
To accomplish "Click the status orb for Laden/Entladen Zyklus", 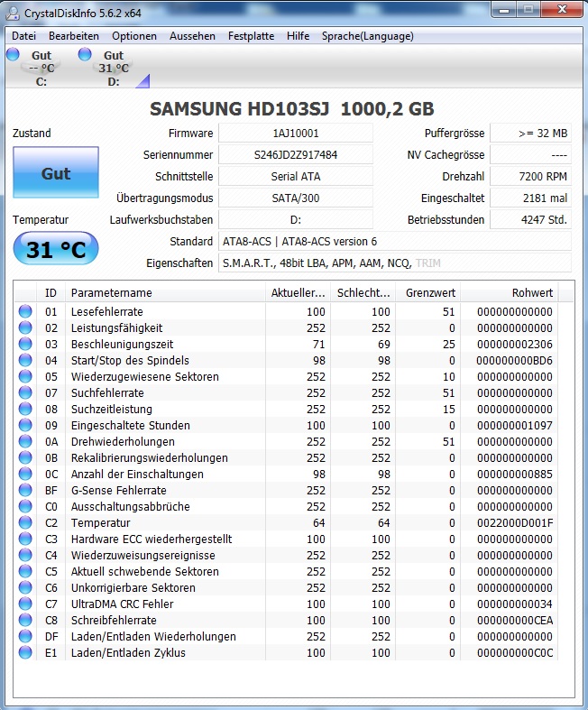I will [25, 652].
